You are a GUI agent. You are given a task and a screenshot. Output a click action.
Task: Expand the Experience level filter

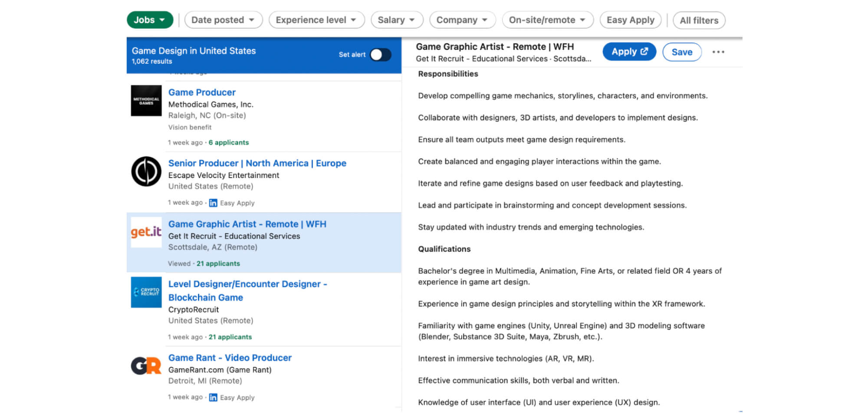(x=316, y=20)
